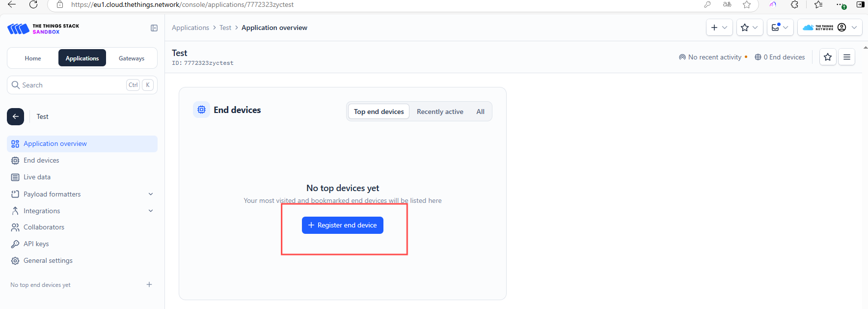
Task: Click Register end device button
Action: click(x=342, y=225)
